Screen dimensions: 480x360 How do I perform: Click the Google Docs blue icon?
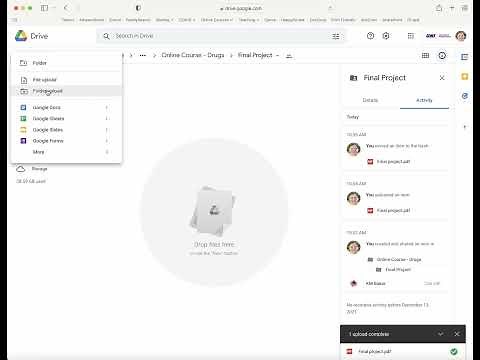[x=23, y=107]
